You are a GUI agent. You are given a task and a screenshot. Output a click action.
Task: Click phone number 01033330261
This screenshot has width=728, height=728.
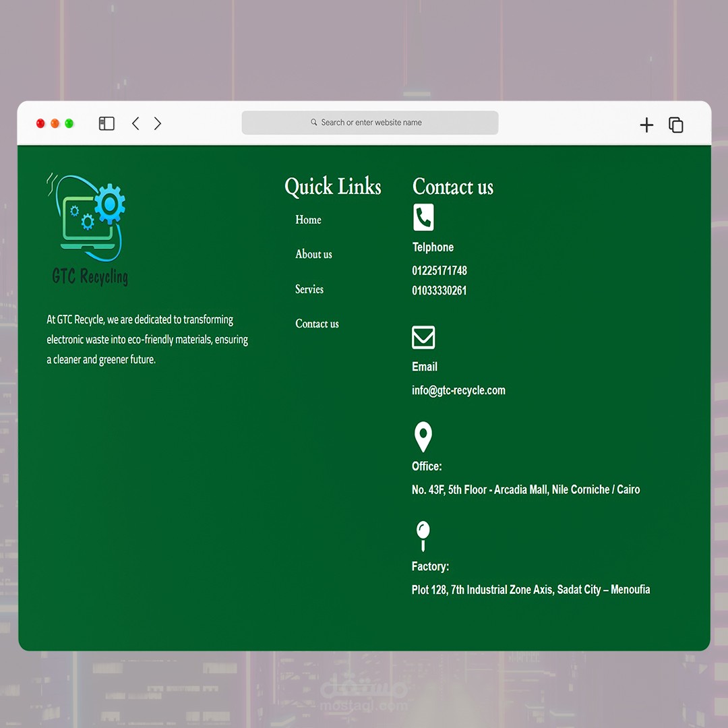[439, 291]
